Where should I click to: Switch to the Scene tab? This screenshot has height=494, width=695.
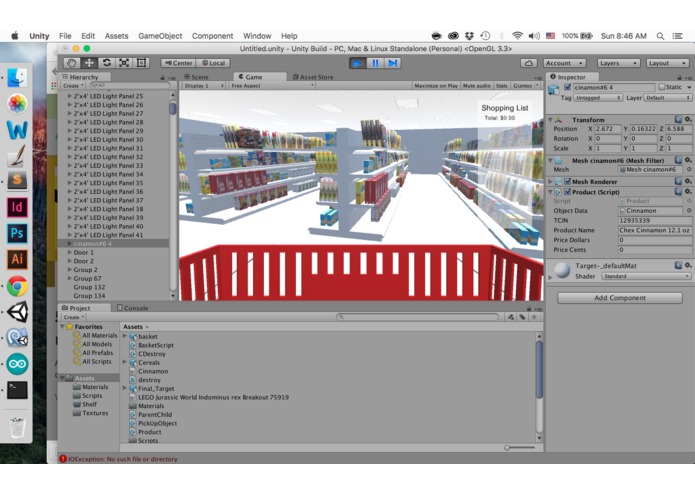[196, 77]
